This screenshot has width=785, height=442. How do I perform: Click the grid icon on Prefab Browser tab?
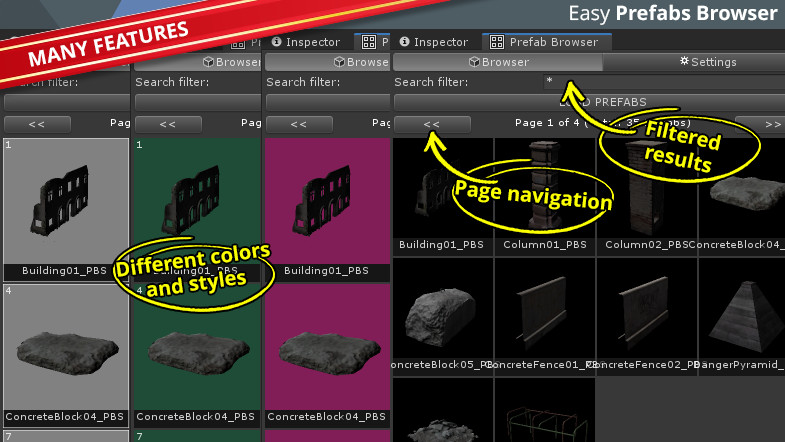click(497, 42)
